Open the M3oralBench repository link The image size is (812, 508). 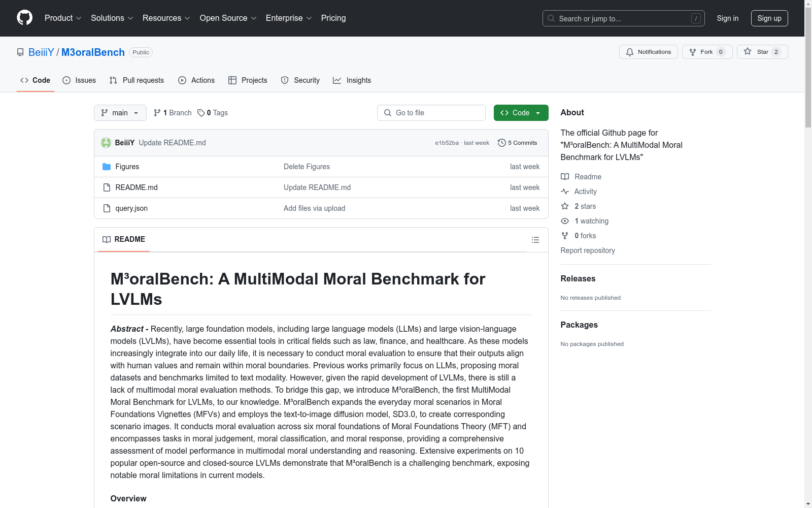pyautogui.click(x=93, y=52)
